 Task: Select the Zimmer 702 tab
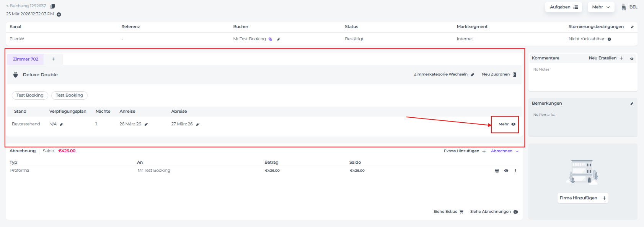coord(26,59)
